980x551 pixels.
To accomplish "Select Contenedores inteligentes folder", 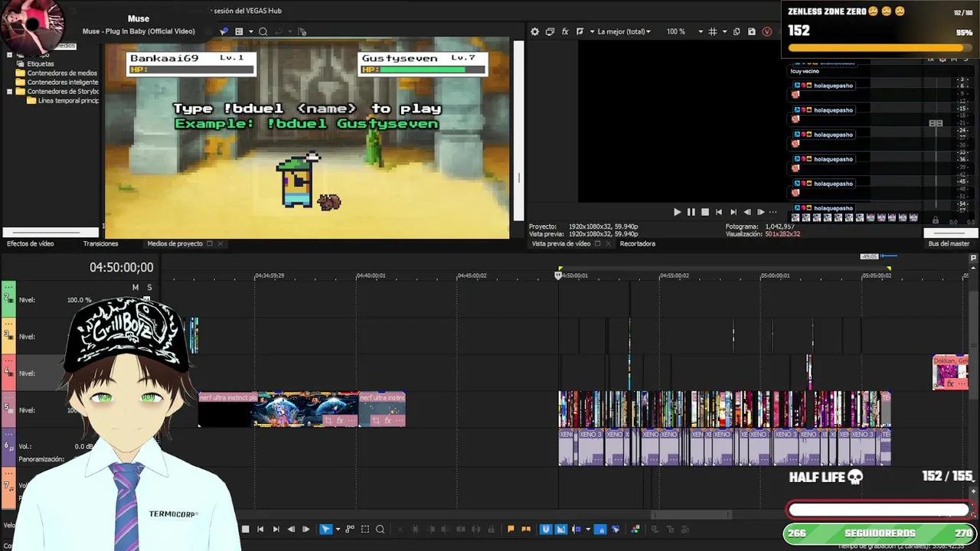I will click(63, 82).
